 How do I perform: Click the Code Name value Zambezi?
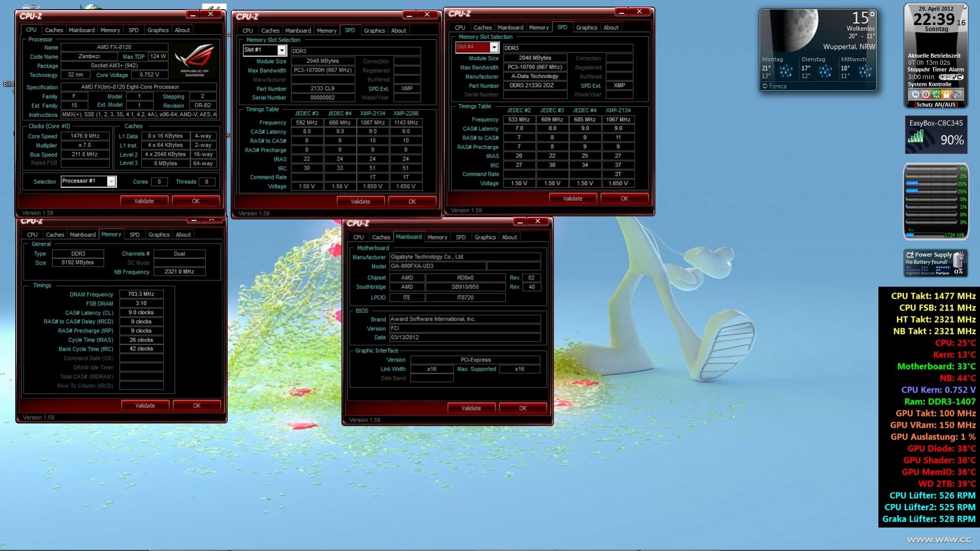click(x=89, y=57)
